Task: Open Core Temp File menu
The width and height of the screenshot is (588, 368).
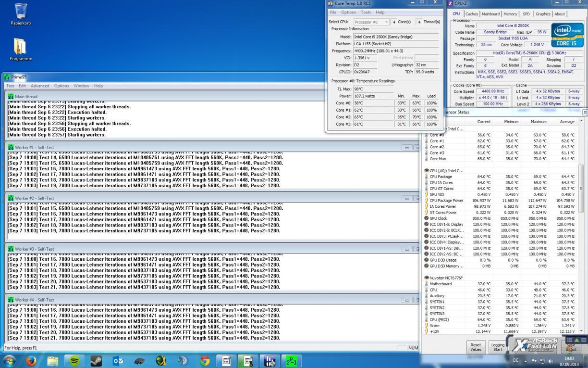Action: click(333, 12)
